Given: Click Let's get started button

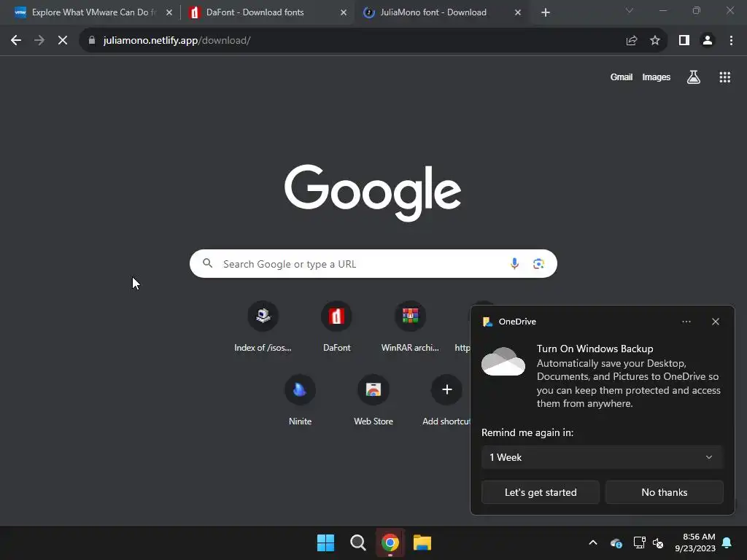Looking at the screenshot, I should click(x=541, y=492).
